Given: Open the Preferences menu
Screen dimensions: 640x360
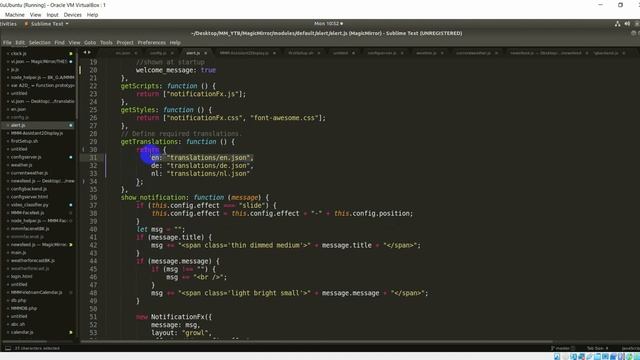Looking at the screenshot, I should [x=151, y=42].
